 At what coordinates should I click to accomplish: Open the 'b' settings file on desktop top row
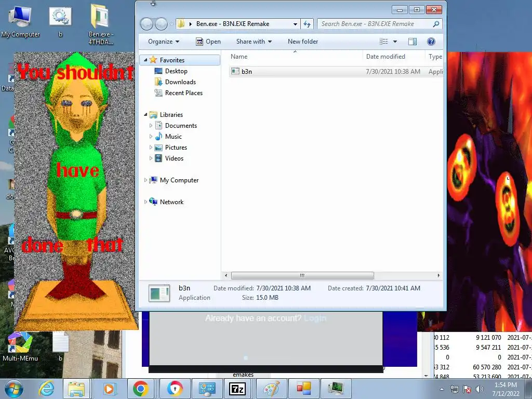[60, 22]
